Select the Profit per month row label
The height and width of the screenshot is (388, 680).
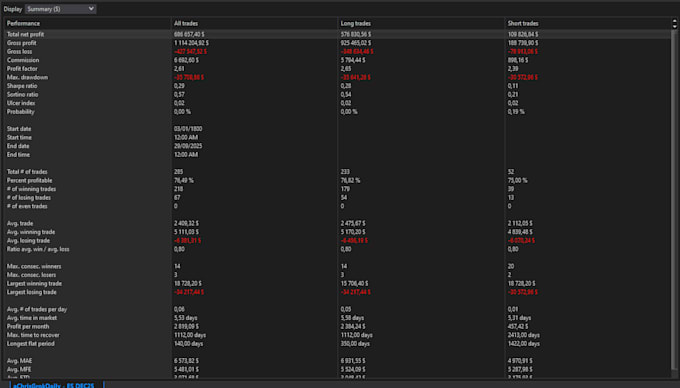(28, 326)
